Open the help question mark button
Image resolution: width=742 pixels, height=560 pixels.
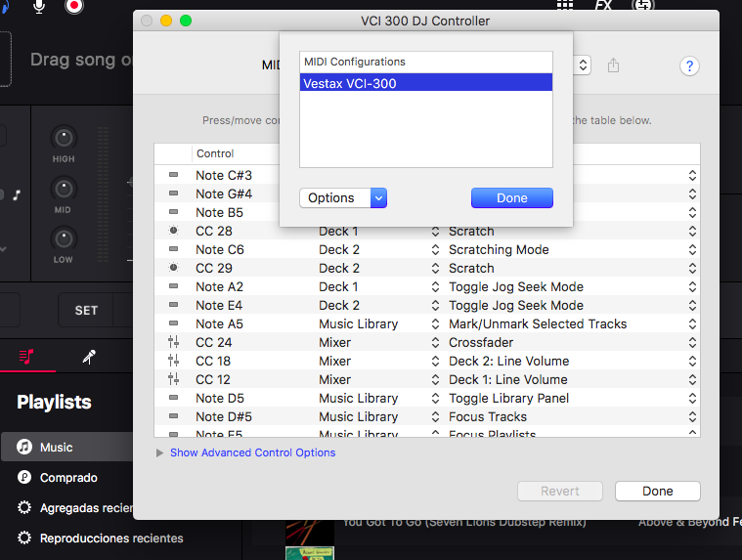click(x=689, y=65)
